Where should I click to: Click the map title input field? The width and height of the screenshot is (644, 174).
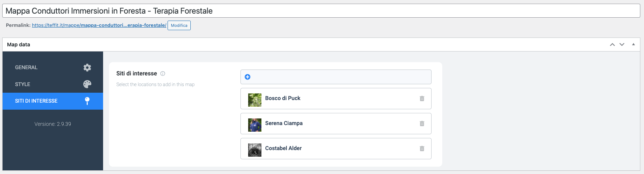(x=321, y=11)
